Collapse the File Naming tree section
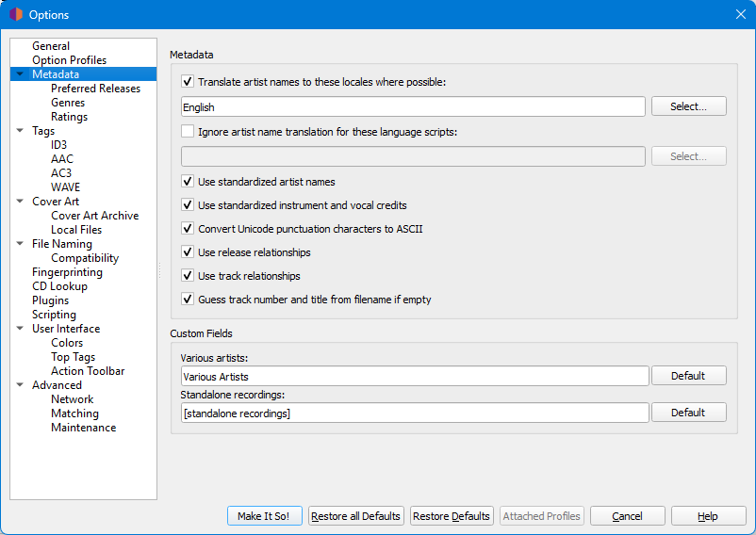Image resolution: width=756 pixels, height=535 pixels. (20, 244)
